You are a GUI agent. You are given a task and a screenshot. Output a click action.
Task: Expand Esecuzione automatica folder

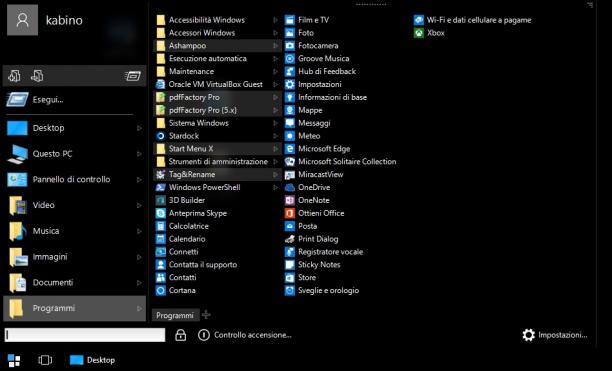point(217,59)
